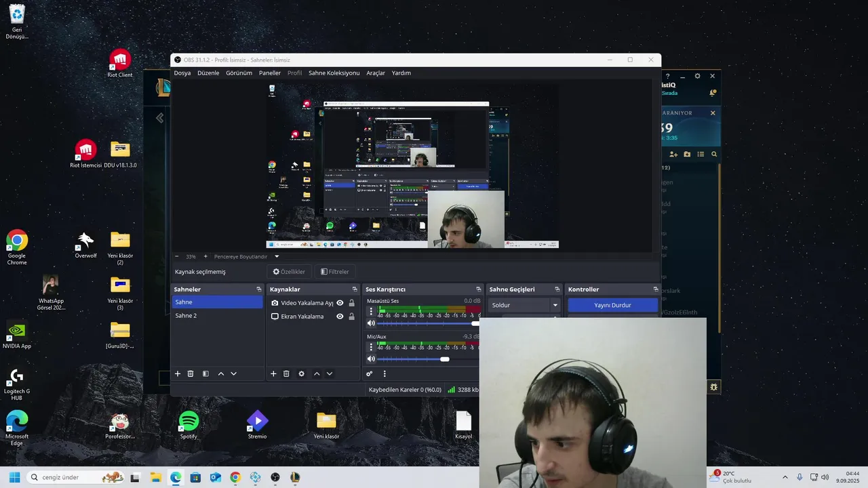868x488 pixels.
Task: Add a new scene with plus icon in Sahneler
Action: coord(178,373)
